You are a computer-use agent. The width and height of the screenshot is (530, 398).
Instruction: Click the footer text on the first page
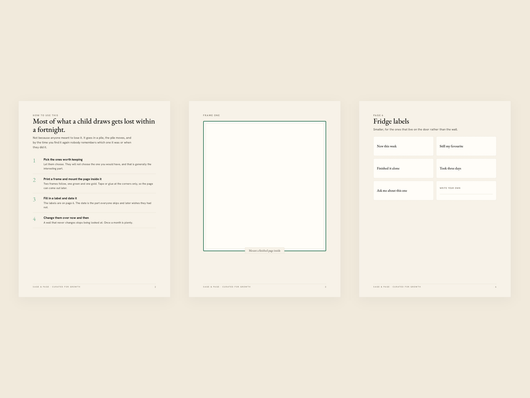[x=56, y=287]
